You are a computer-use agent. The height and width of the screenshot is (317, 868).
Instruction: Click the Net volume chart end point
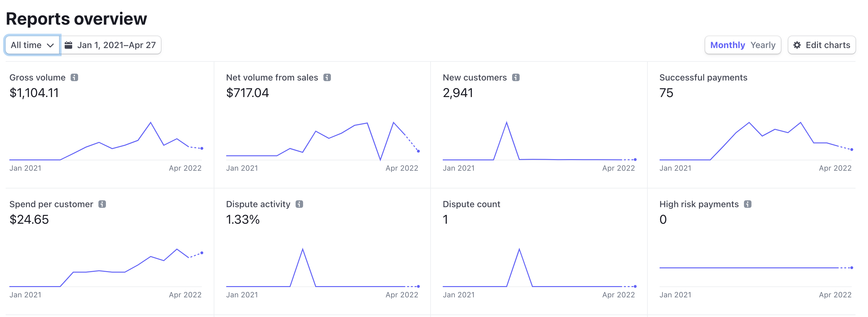[x=418, y=151]
